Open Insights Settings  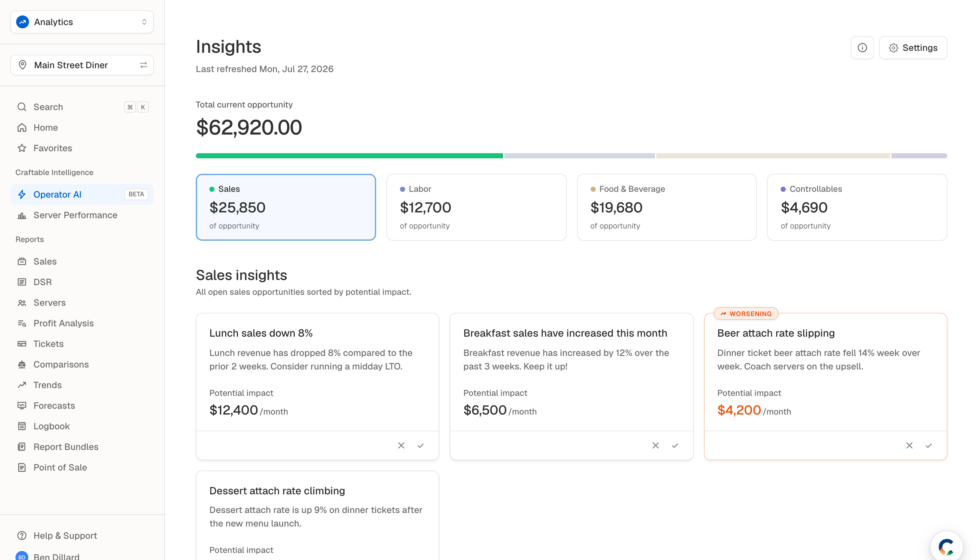pos(913,48)
